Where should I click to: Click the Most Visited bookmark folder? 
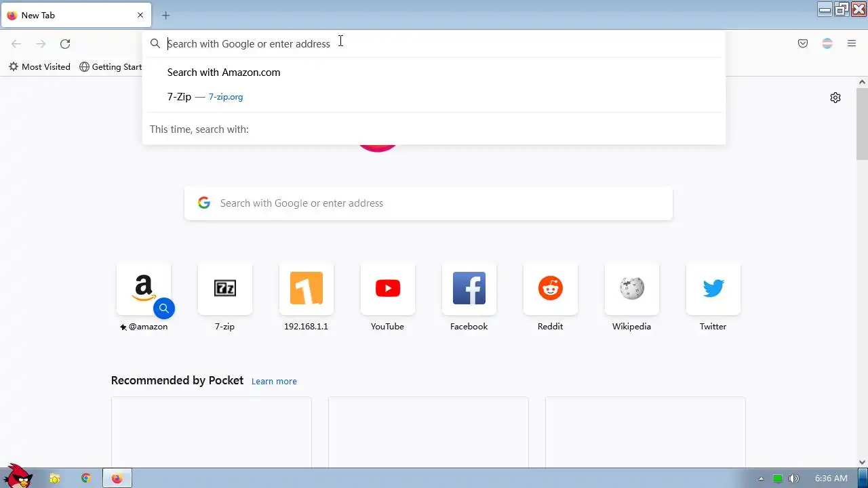tap(39, 66)
